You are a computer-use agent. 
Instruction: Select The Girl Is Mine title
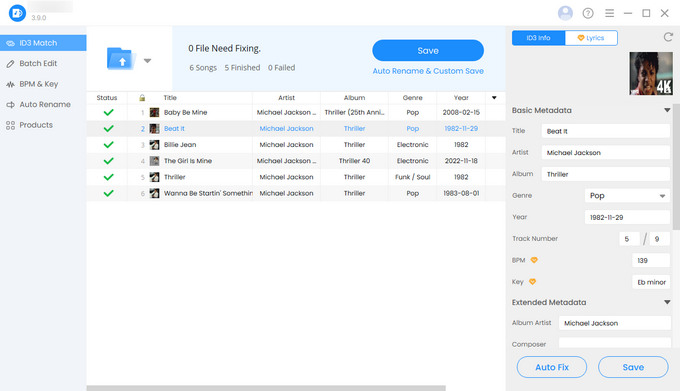point(188,161)
